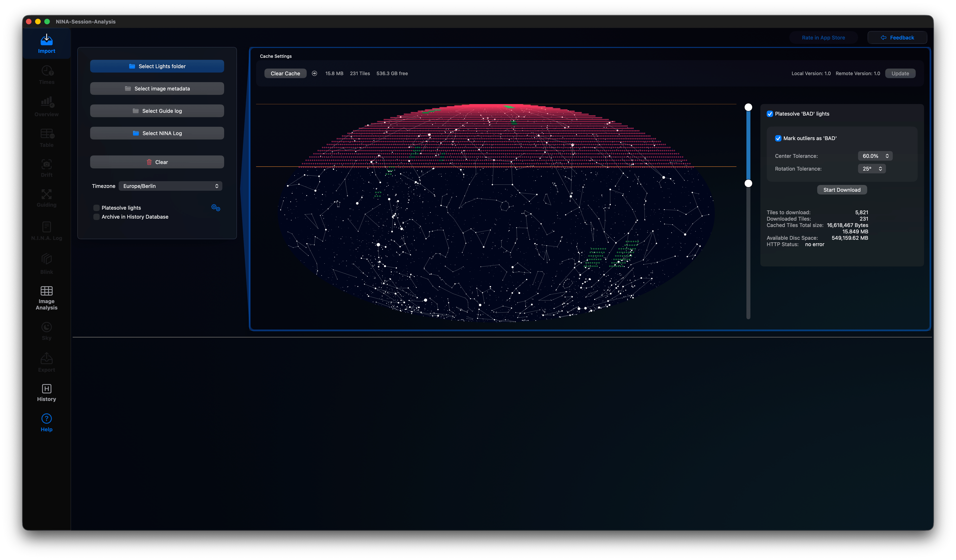Click the '231 Tiles' cache text
This screenshot has width=956, height=560.
[360, 74]
